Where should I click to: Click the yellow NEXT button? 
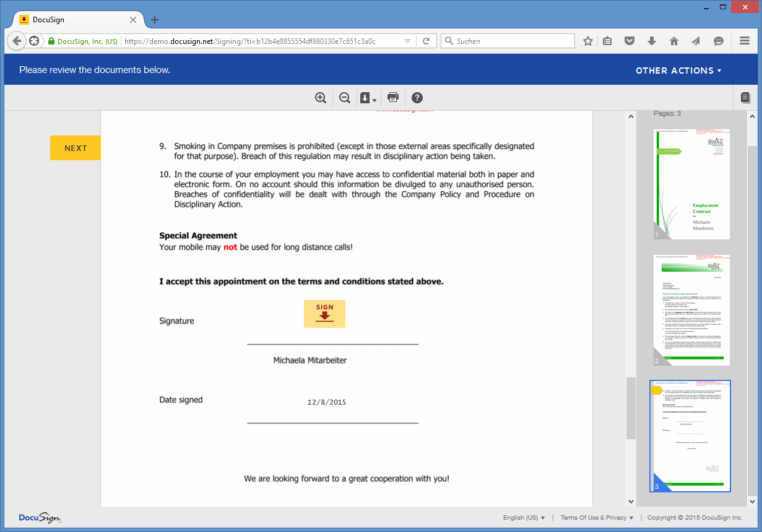(x=76, y=148)
